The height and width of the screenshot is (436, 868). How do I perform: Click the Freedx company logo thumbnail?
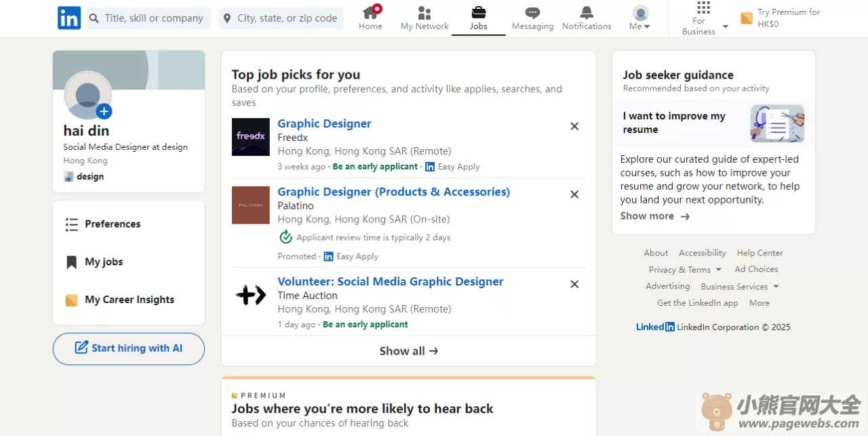(x=251, y=137)
